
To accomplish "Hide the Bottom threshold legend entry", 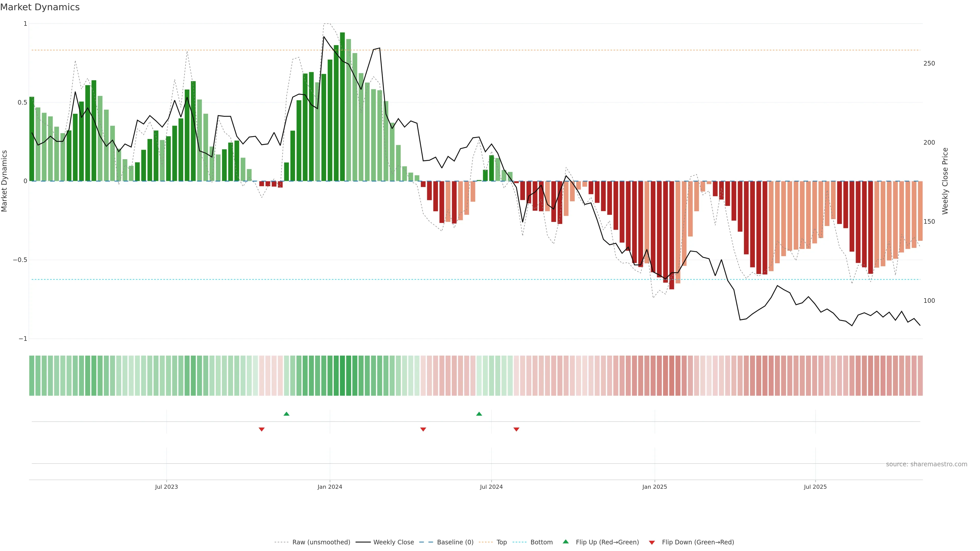I will point(541,542).
